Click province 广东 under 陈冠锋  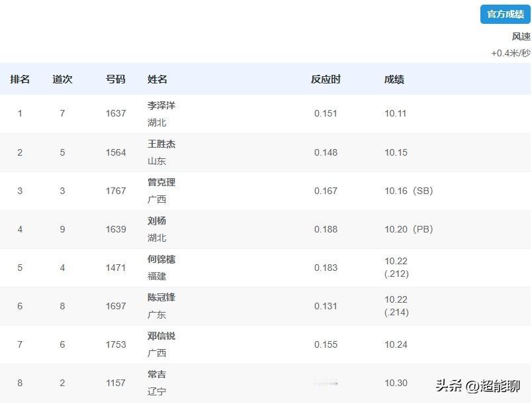[157, 315]
